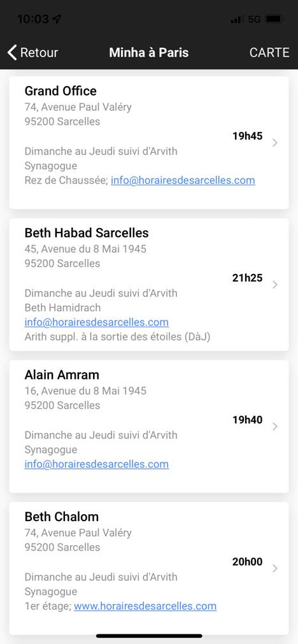Image resolution: width=298 pixels, height=644 pixels.
Task: Tap the battery icon in status bar
Action: coord(274,19)
